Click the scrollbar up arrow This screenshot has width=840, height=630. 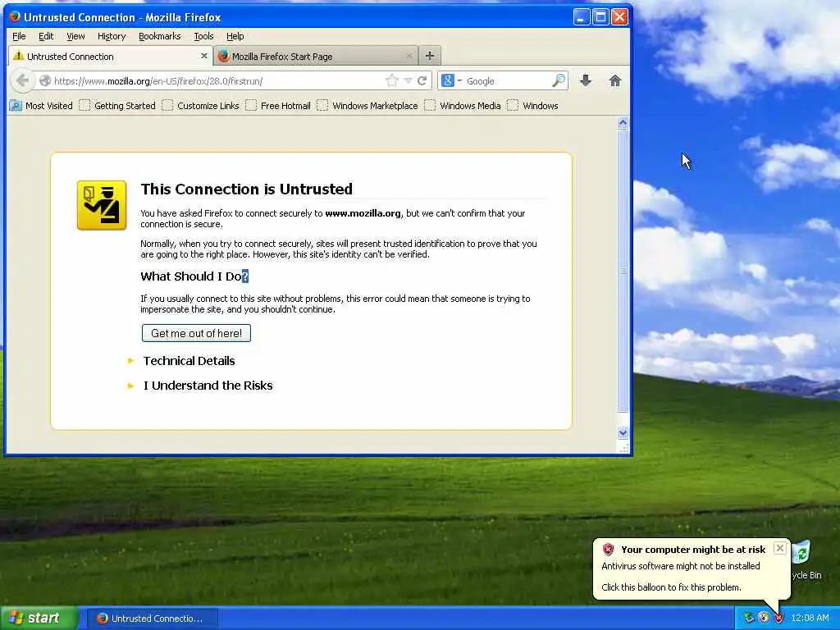(623, 123)
